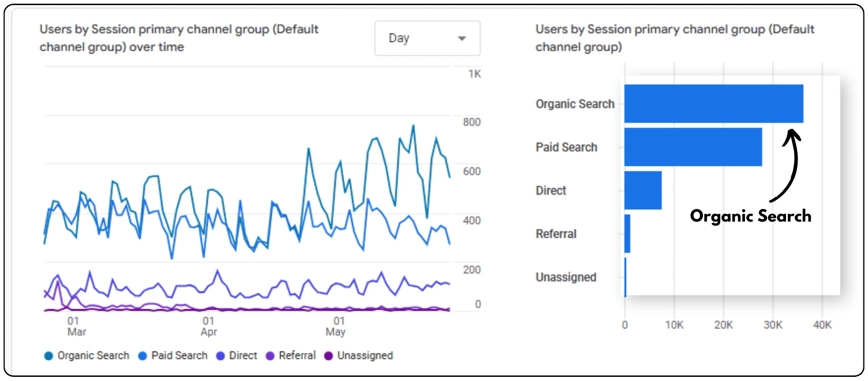Image resolution: width=868 pixels, height=381 pixels.
Task: Click the Referral row label
Action: click(556, 234)
